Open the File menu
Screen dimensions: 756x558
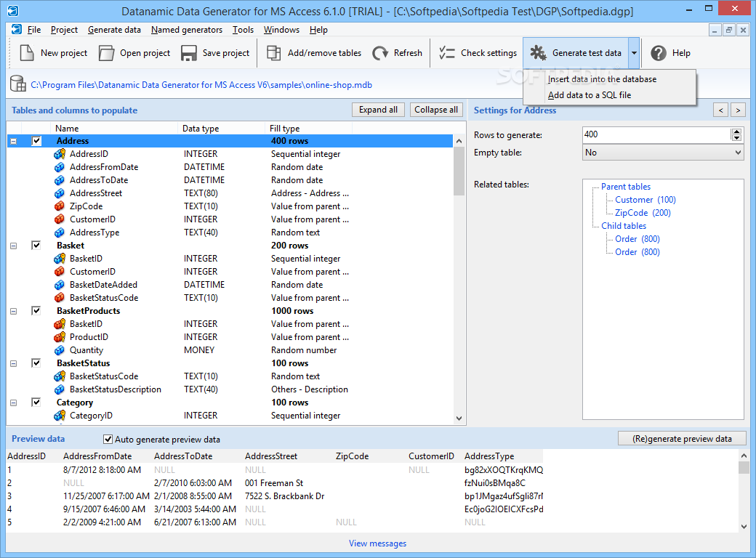tap(33, 29)
